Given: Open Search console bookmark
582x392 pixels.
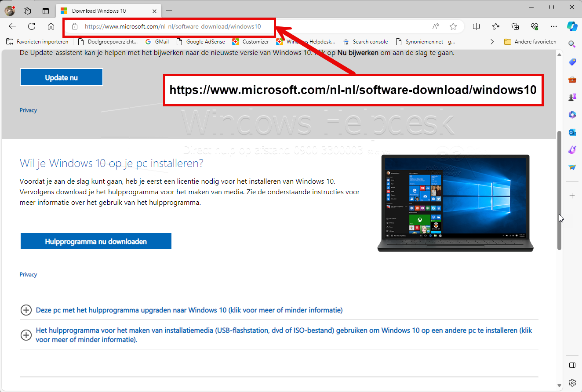Looking at the screenshot, I should point(365,42).
